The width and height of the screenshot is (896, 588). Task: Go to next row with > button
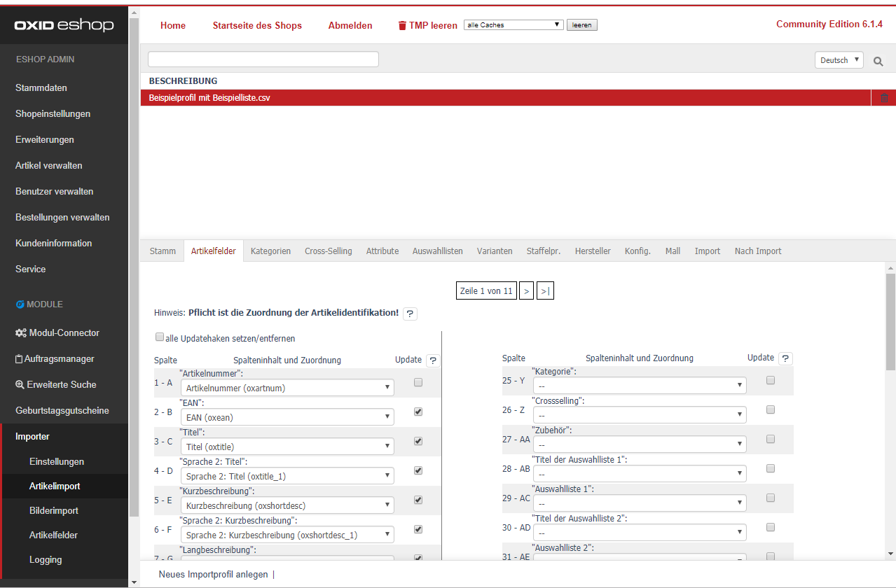coord(527,290)
